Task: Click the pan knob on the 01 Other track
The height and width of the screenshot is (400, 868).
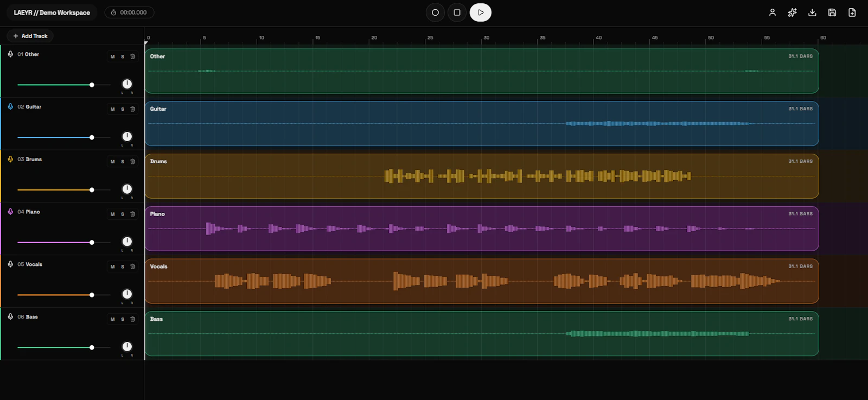Action: 127,84
